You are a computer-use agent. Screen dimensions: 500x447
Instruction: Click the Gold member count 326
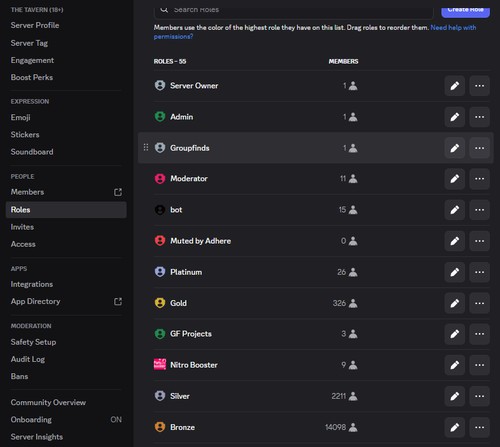coord(339,303)
